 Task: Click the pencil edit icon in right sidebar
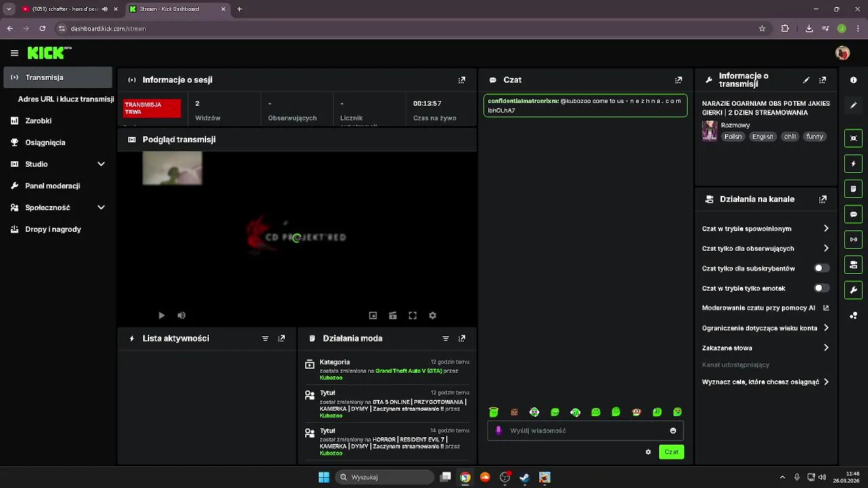853,105
